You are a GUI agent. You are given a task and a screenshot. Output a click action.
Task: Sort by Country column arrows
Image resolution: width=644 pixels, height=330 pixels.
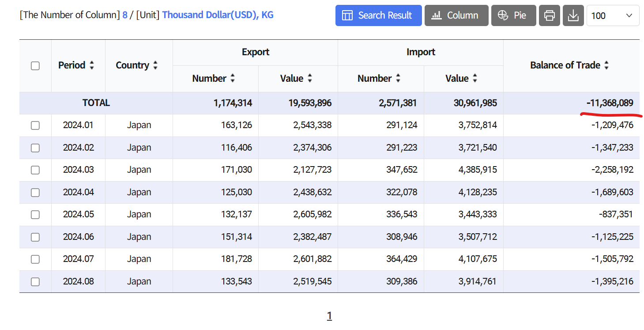pyautogui.click(x=155, y=65)
